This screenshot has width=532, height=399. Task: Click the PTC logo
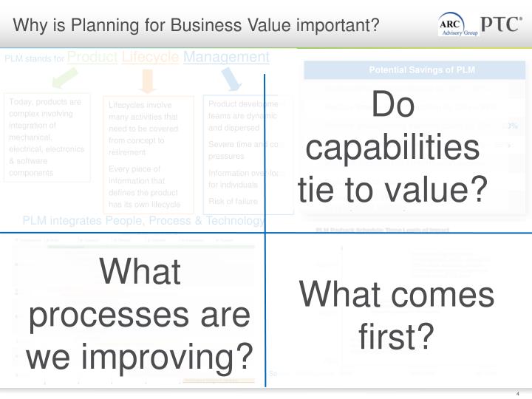pyautogui.click(x=501, y=24)
